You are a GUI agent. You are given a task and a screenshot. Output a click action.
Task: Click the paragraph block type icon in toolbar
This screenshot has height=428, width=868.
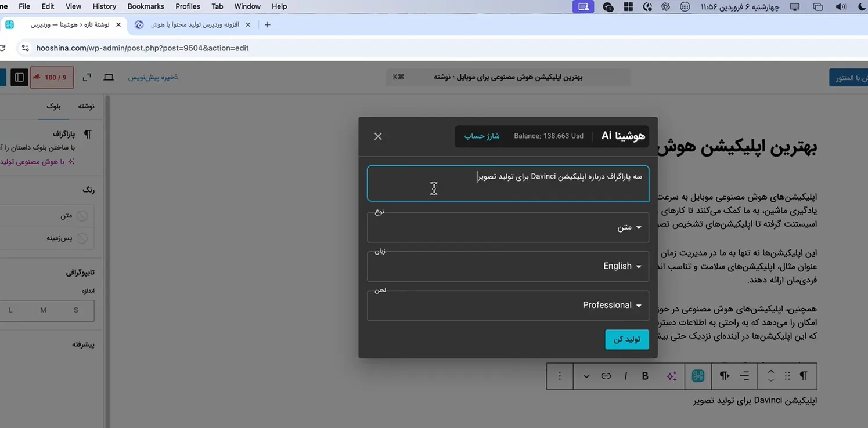pyautogui.click(x=804, y=376)
